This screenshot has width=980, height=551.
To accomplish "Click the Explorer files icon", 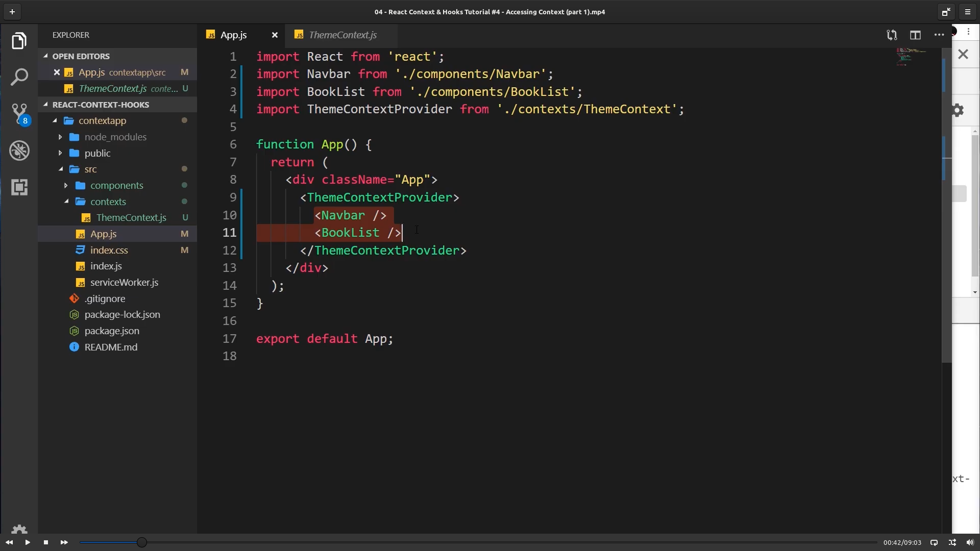I will point(19,41).
